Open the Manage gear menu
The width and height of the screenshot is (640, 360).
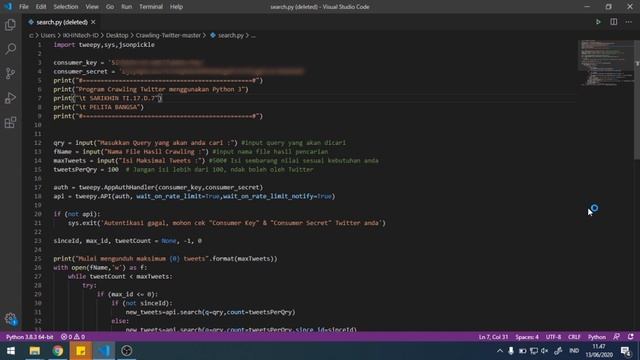[11, 319]
